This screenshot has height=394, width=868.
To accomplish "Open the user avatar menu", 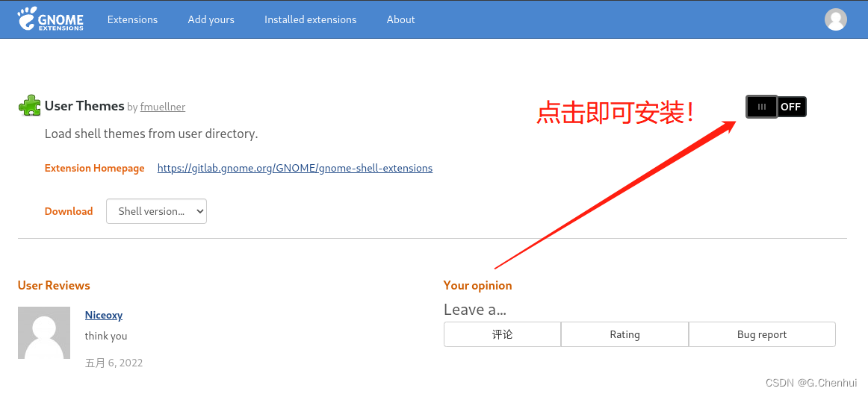I will pos(835,19).
